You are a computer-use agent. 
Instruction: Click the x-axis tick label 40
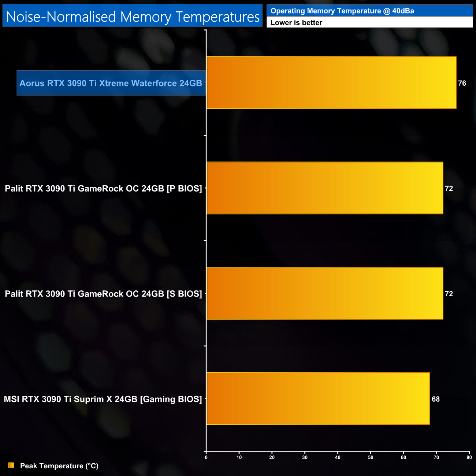pos(338,457)
